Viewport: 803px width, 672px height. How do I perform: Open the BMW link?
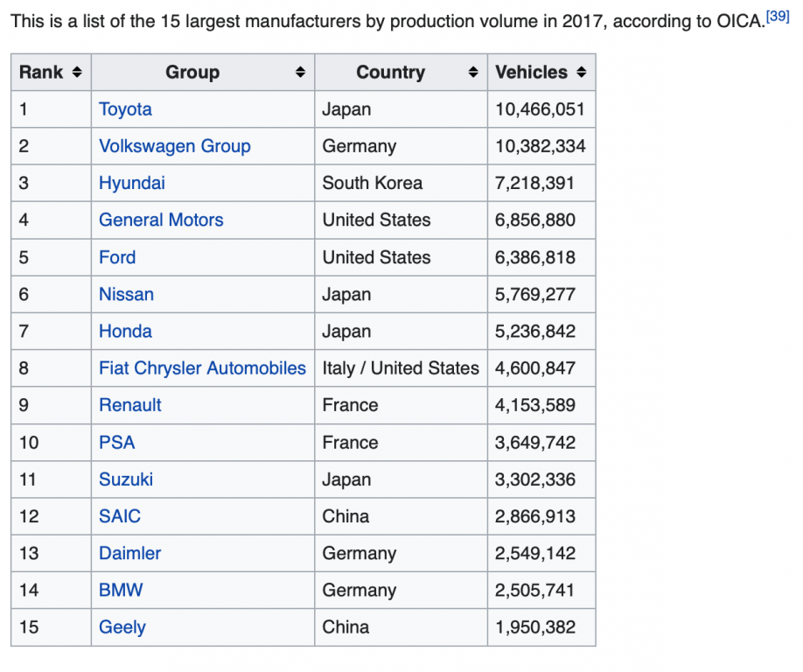(121, 590)
